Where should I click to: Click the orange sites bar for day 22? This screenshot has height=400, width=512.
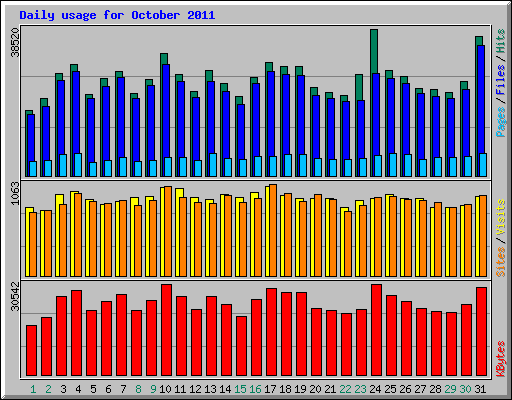coord(348,244)
